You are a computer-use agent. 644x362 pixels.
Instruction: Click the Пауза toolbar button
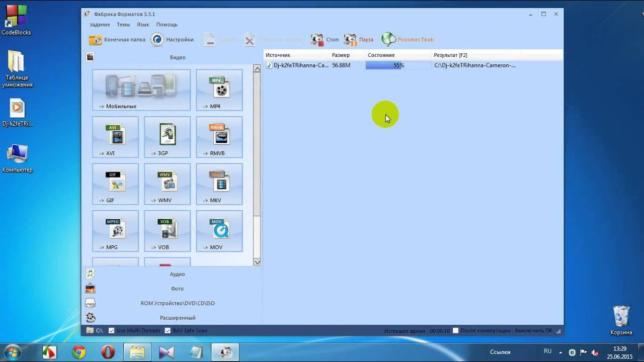coord(358,40)
